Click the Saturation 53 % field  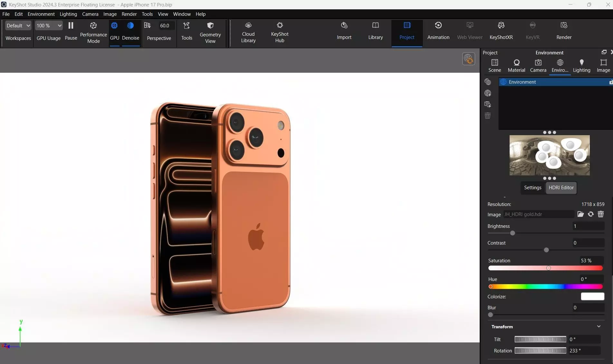coord(591,261)
